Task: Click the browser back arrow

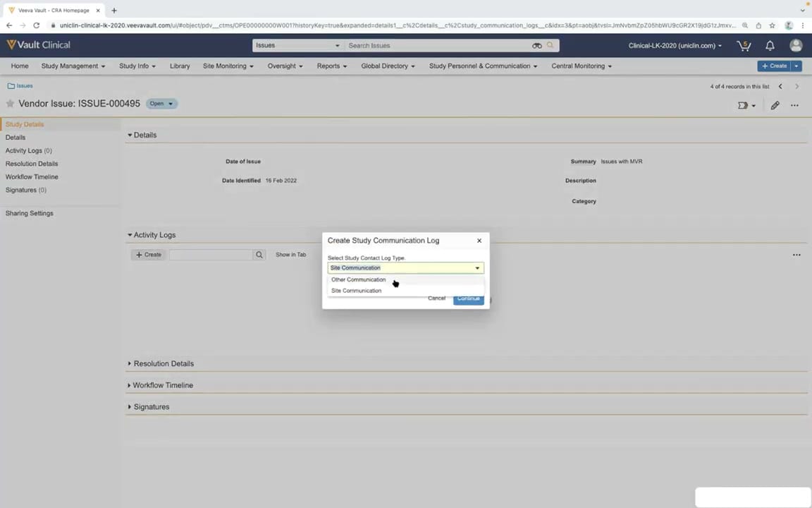Action: click(x=8, y=25)
